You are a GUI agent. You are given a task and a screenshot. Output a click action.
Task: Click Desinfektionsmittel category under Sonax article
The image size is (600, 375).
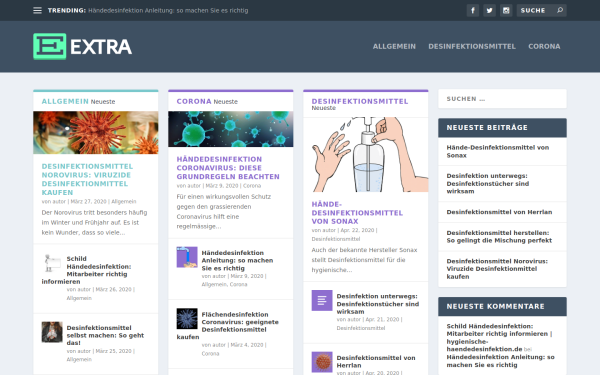(x=336, y=239)
